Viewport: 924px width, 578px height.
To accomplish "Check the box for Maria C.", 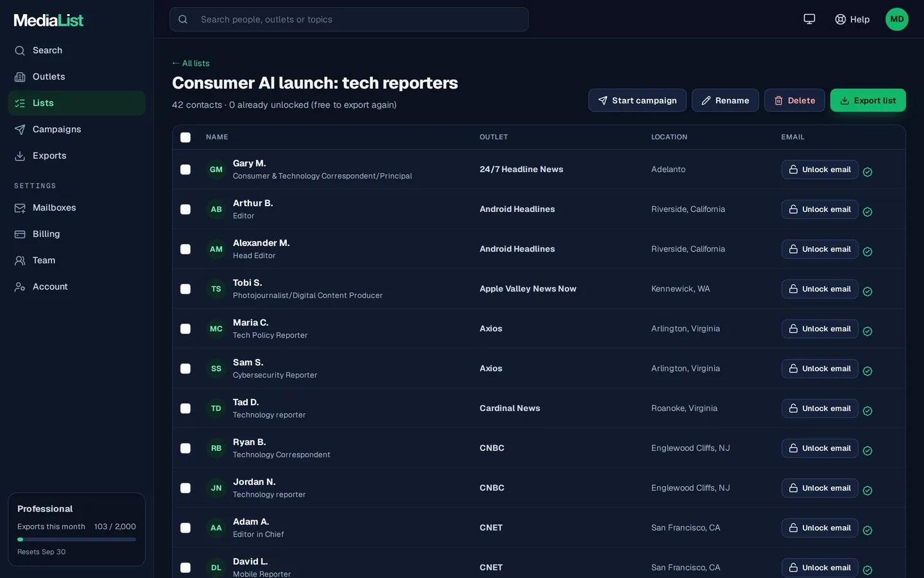I will (x=185, y=329).
